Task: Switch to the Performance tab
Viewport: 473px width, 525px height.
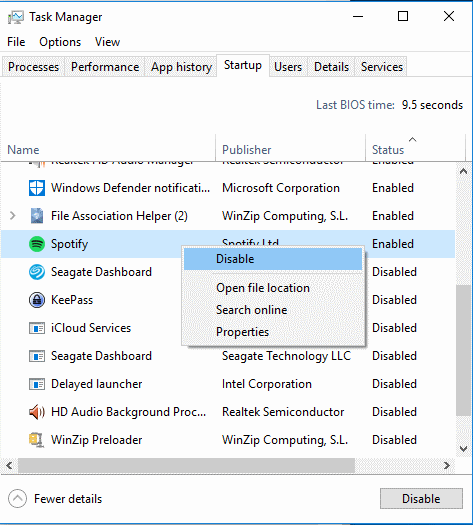Action: pos(105,67)
